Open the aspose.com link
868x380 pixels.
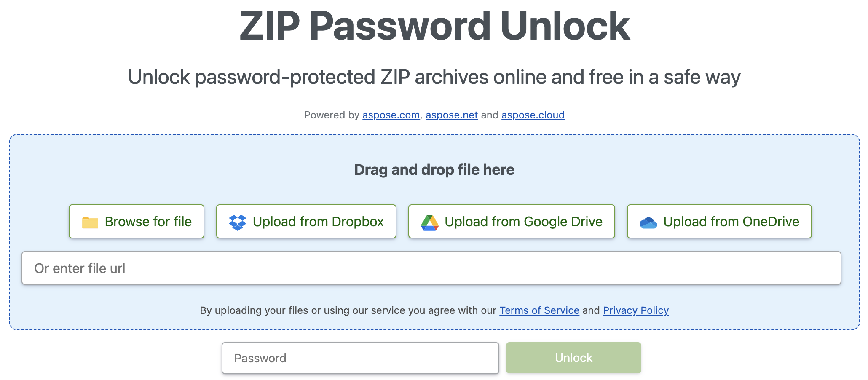391,115
